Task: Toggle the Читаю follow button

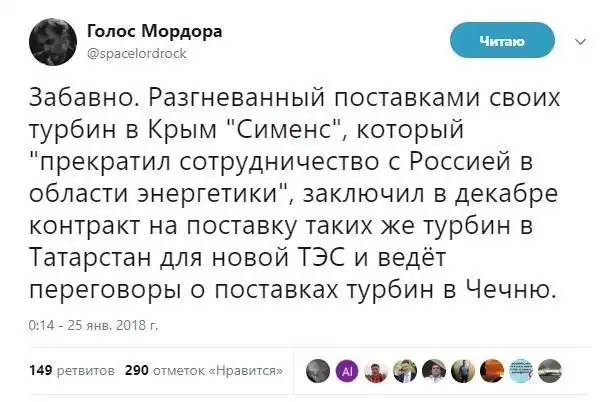Action: 501,40
